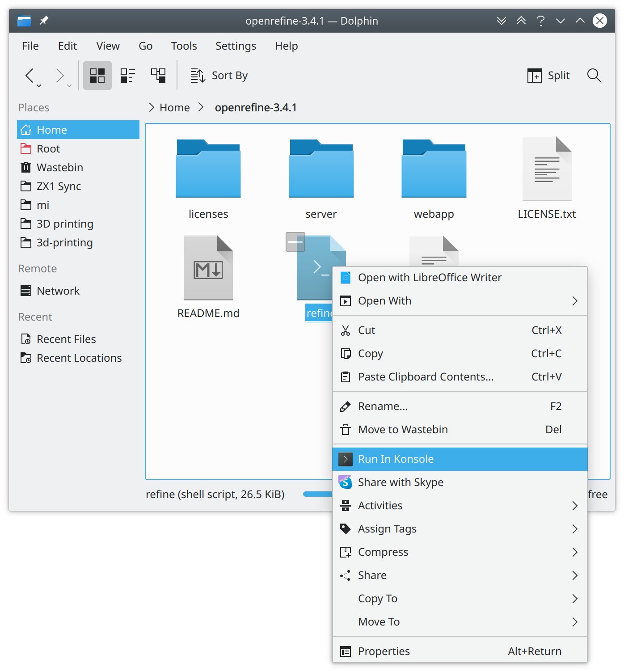Select Run In Konsole

coord(396,459)
